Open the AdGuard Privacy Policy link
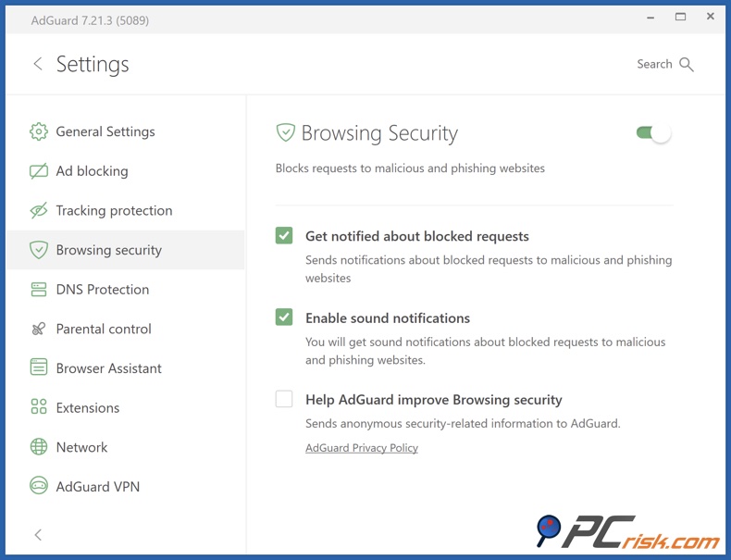This screenshot has width=731, height=560. [362, 448]
